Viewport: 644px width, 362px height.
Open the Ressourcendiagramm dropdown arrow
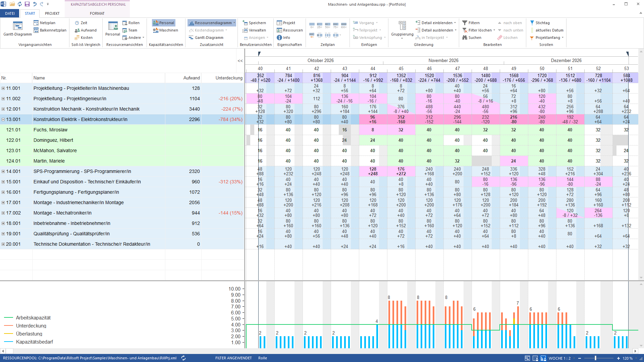coord(234,23)
